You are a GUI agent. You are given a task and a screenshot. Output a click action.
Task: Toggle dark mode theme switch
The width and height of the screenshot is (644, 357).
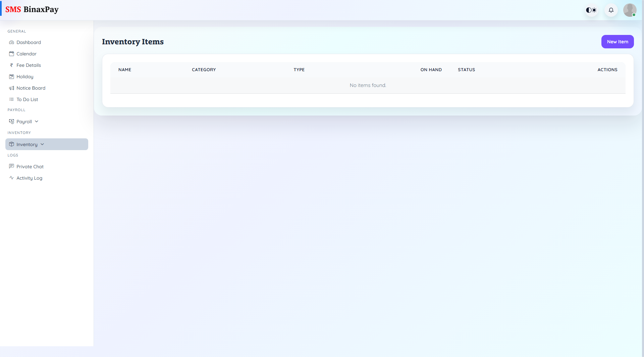tap(591, 10)
